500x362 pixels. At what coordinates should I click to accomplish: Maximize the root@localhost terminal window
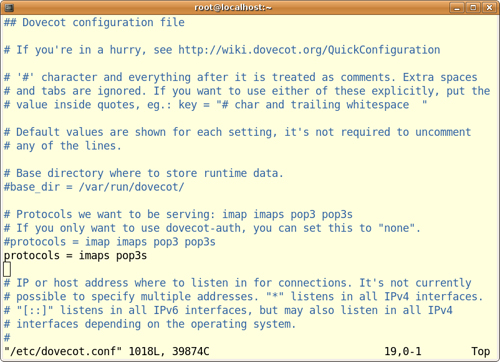[x=473, y=7]
